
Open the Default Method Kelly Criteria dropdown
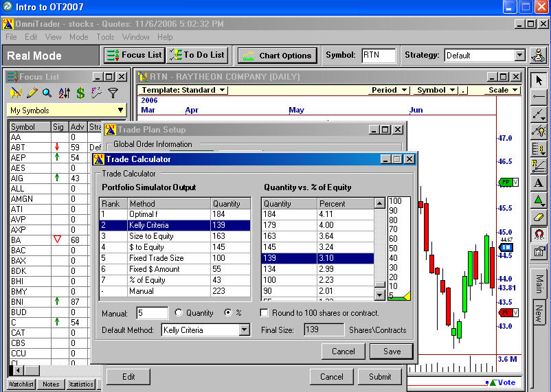point(245,330)
